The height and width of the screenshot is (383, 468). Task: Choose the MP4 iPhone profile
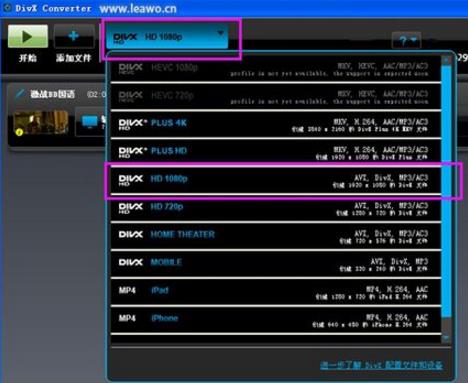pyautogui.click(x=276, y=320)
